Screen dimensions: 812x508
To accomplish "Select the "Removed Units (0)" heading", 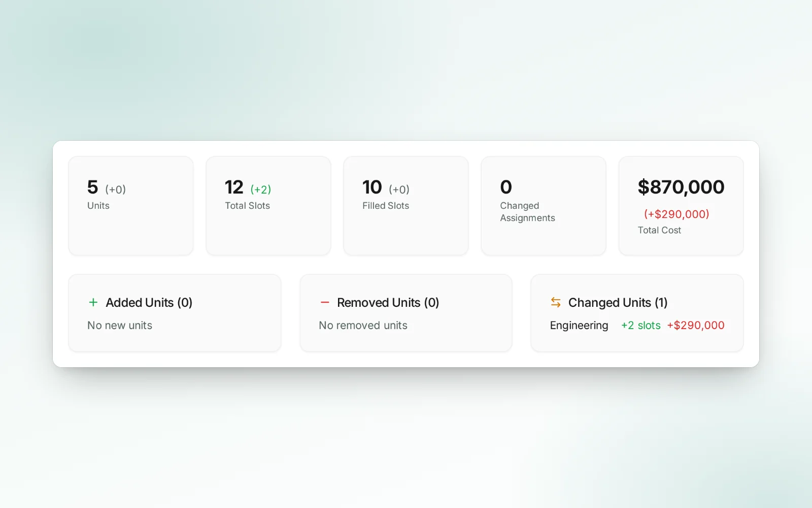I will click(388, 302).
